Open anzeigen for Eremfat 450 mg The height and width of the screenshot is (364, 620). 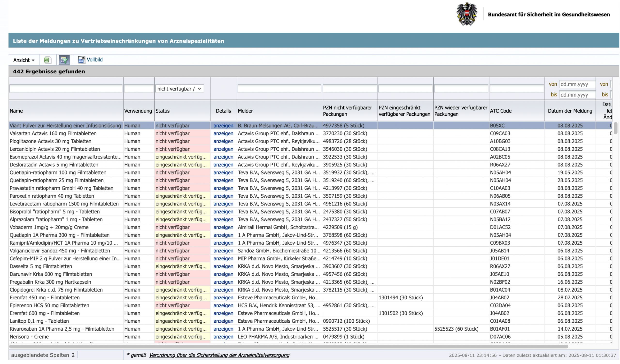223,298
